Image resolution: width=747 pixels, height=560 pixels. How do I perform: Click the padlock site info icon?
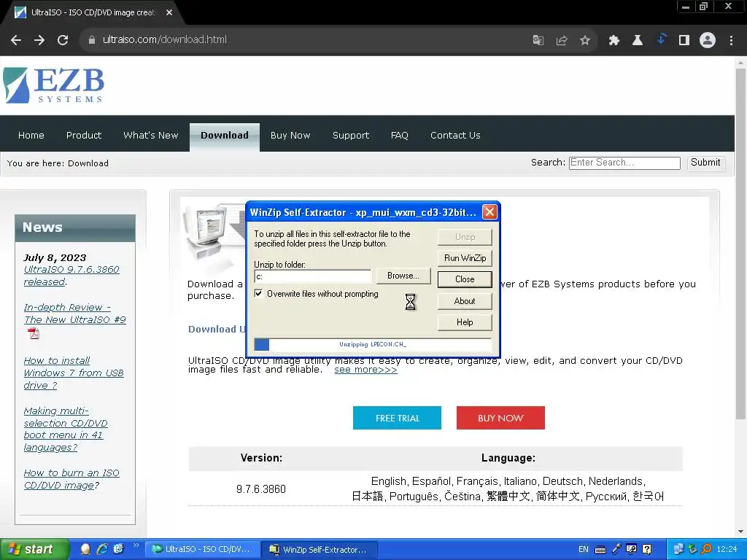tap(92, 40)
